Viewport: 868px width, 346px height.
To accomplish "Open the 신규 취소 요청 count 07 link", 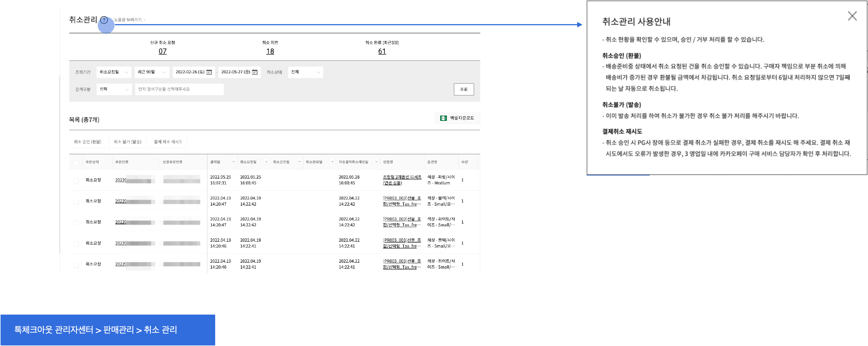I will (x=163, y=51).
